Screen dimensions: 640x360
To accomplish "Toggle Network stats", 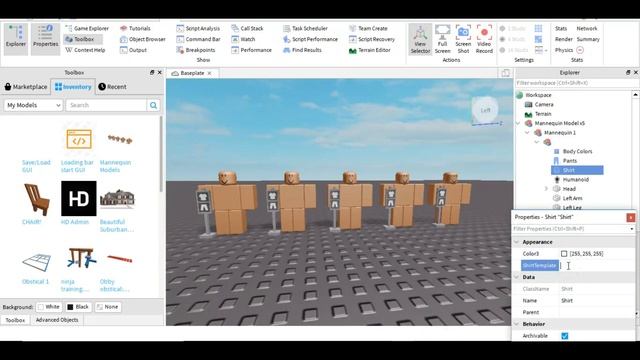I will (x=587, y=28).
